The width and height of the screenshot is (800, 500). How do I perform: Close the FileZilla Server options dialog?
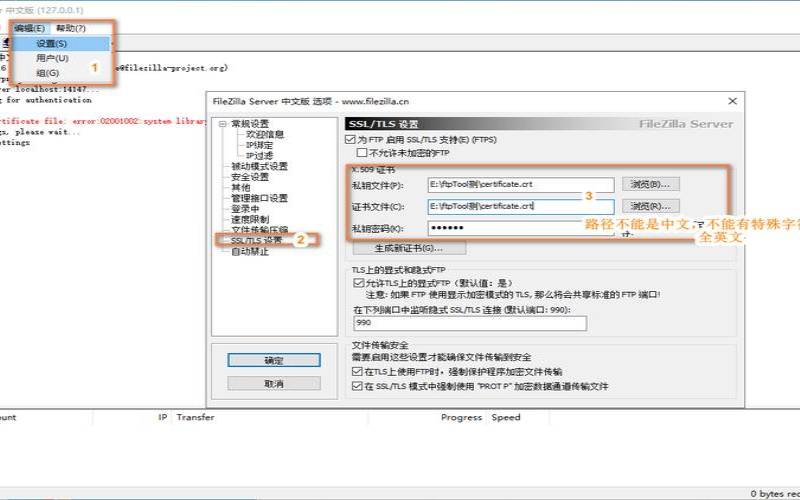click(733, 101)
